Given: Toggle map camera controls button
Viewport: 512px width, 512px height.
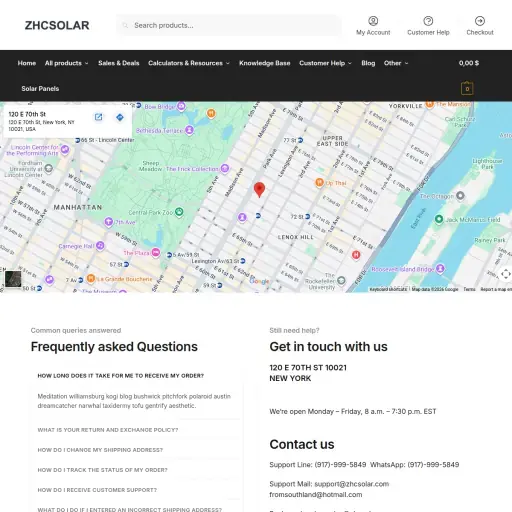Looking at the screenshot, I should [505, 274].
